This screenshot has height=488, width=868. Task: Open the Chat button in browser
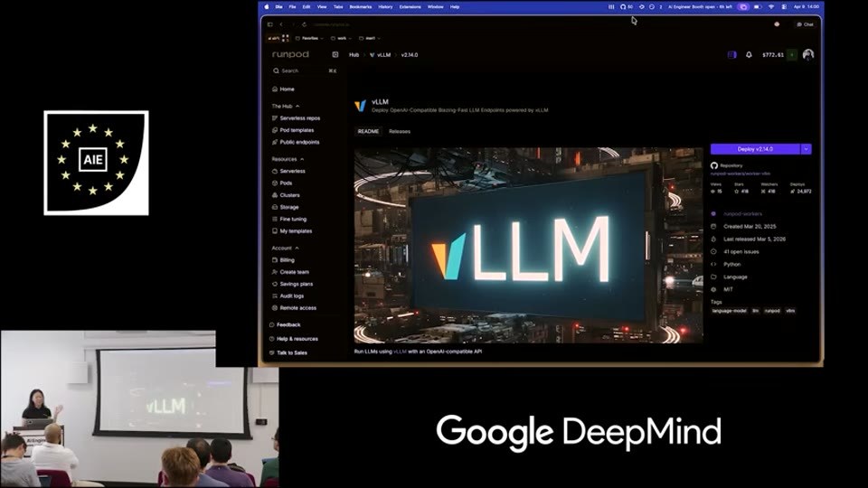coord(805,24)
